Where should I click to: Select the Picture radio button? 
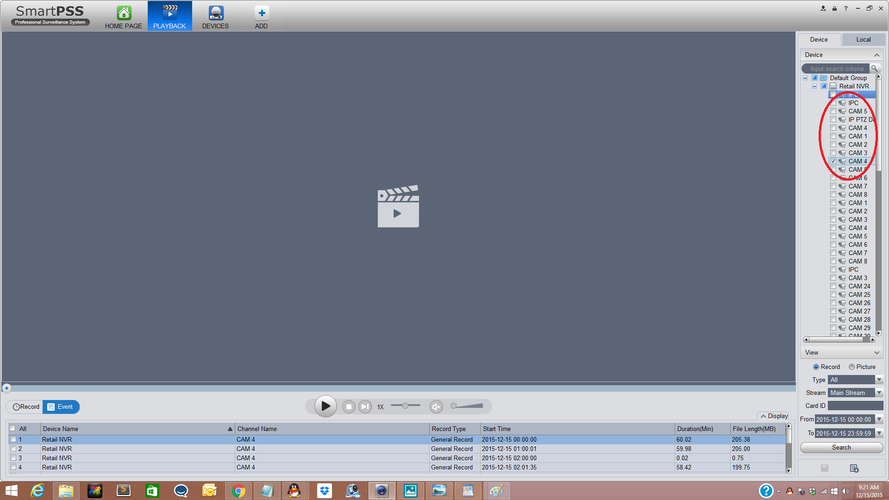852,367
